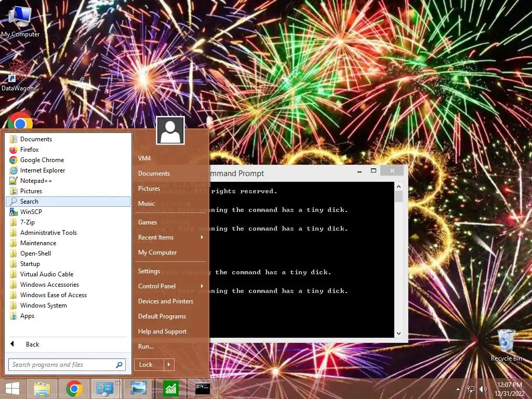Expand the Administrative Tools folder
The width and height of the screenshot is (532, 399).
pyautogui.click(x=68, y=233)
